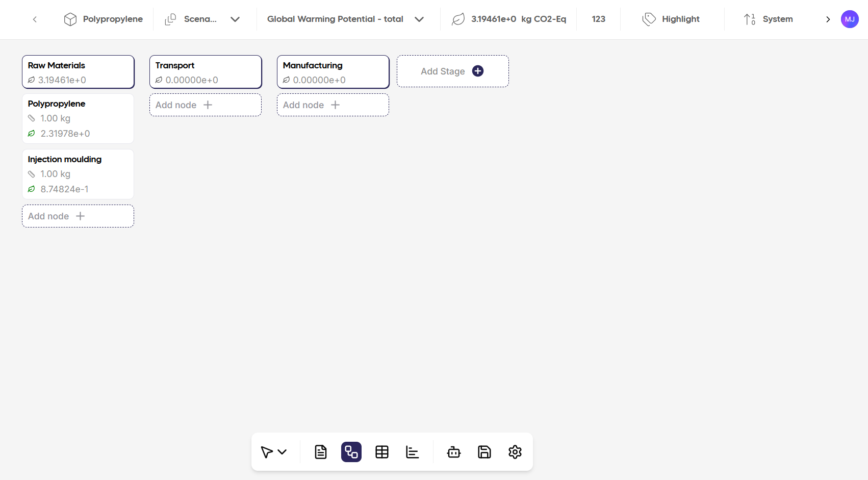Open the settings panel

click(x=515, y=451)
